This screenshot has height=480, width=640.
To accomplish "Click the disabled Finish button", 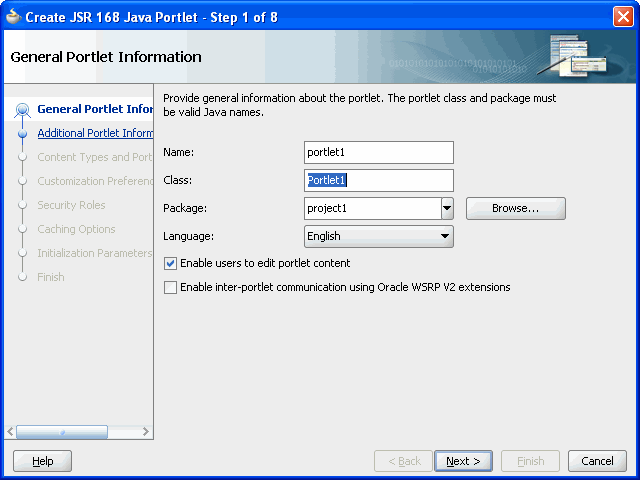I will (530, 461).
